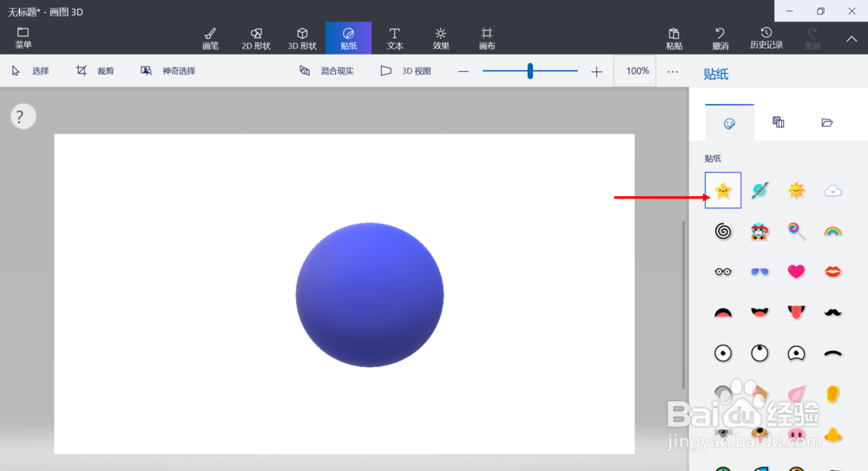This screenshot has height=471, width=868.
Task: Toggle the 3D 视图 view
Action: (405, 71)
